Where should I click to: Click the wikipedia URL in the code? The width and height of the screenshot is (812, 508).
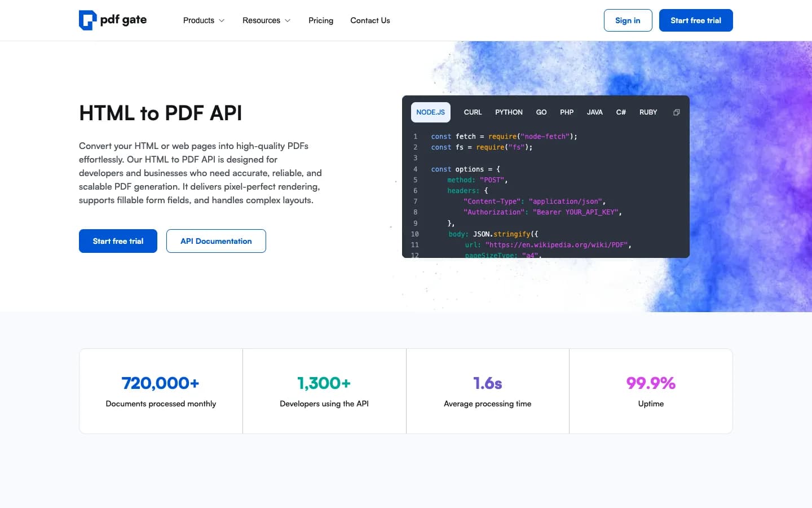(556, 245)
